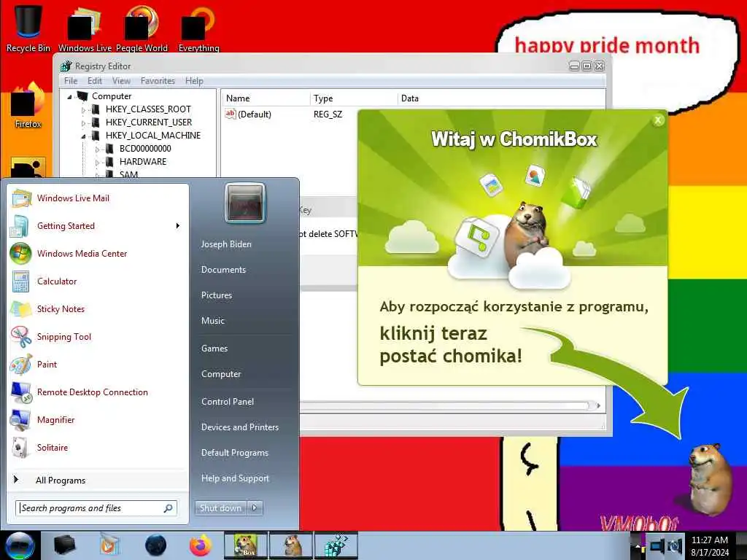Open File menu in Registry Editor
The width and height of the screenshot is (747, 560).
(x=71, y=81)
